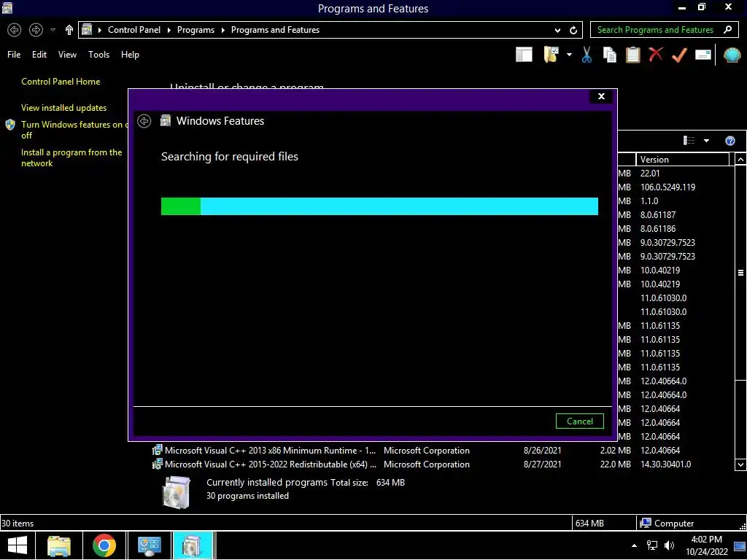The image size is (747, 560).
Task: Click the Forward navigation arrow
Action: (x=36, y=30)
